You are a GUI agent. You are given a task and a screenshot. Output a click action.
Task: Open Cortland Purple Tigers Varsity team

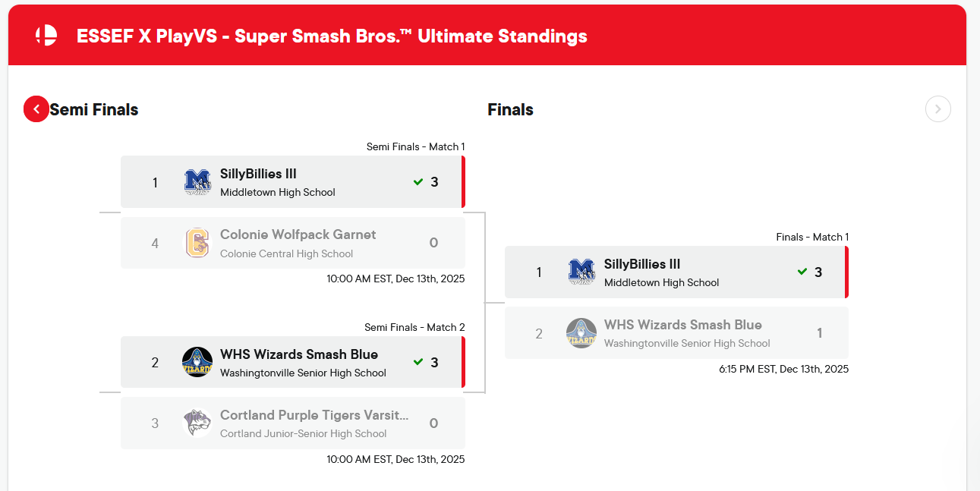pyautogui.click(x=314, y=415)
